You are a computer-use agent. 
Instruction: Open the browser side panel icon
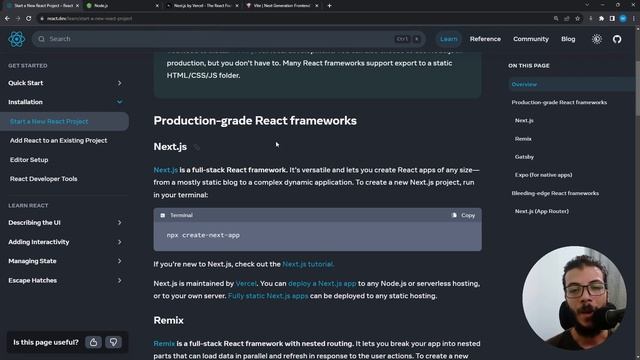coord(612,18)
